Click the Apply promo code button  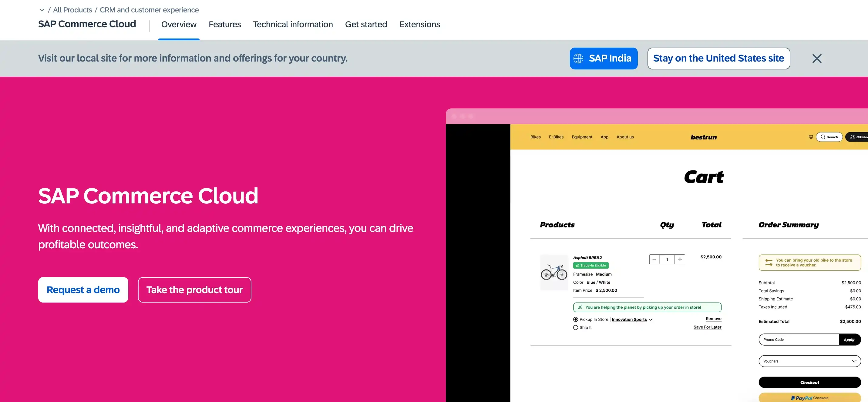[x=849, y=339]
